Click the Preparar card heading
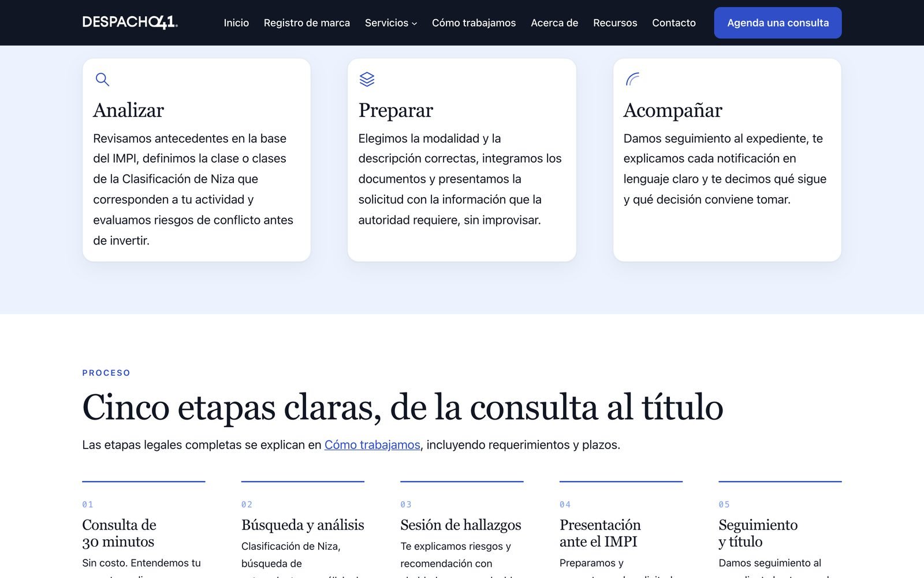Viewport: 924px width, 578px height. click(x=396, y=110)
